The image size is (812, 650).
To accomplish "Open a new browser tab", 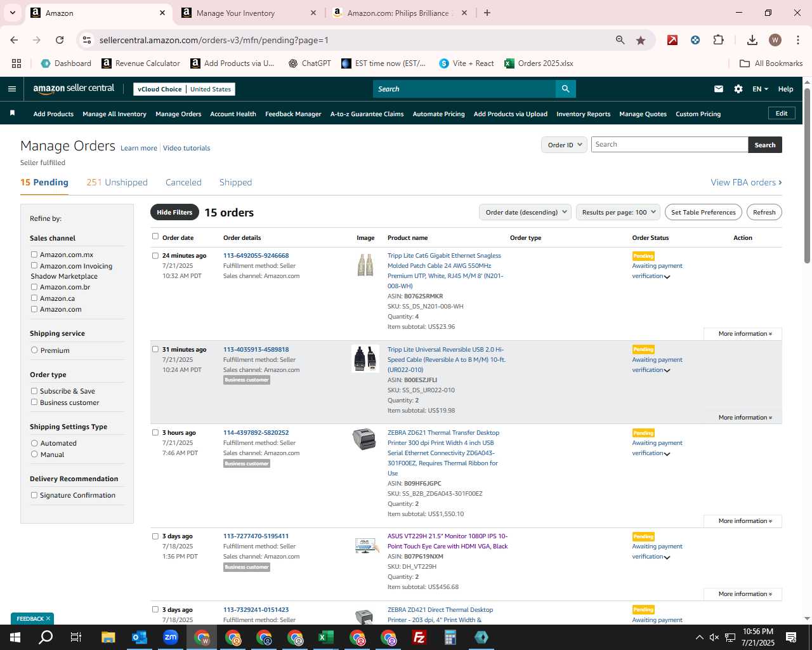I will 487,13.
